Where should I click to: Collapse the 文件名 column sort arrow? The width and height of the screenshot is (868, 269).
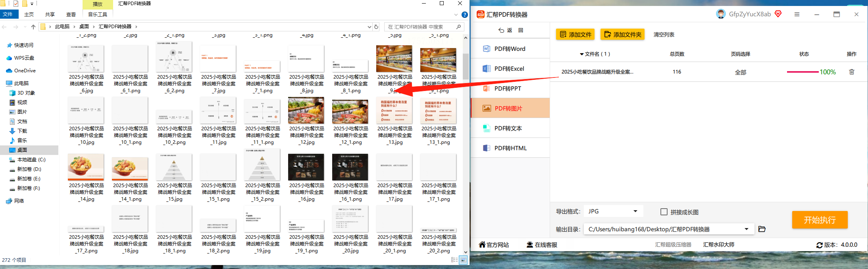tap(582, 54)
